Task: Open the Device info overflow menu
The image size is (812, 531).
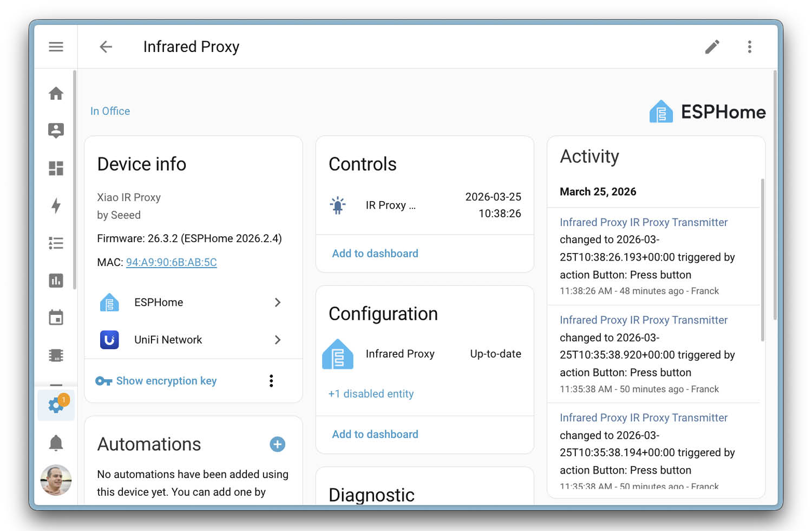Action: [x=271, y=380]
